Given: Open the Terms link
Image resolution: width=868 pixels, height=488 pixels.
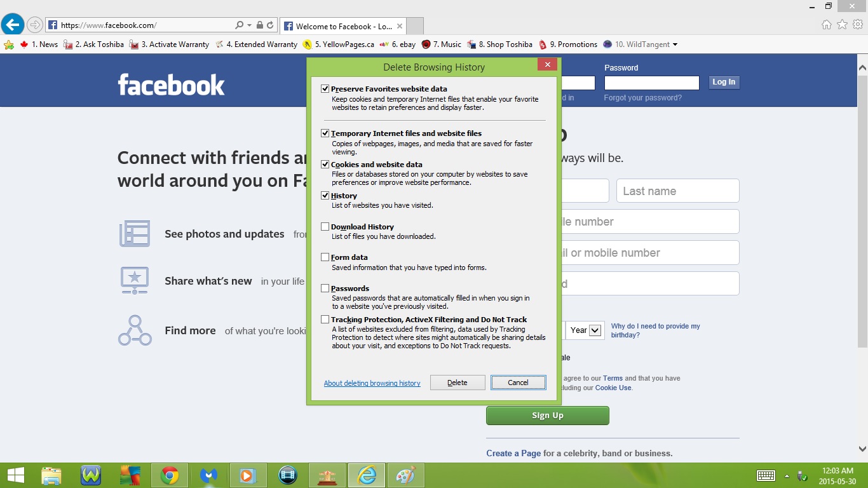Looking at the screenshot, I should [x=613, y=378].
